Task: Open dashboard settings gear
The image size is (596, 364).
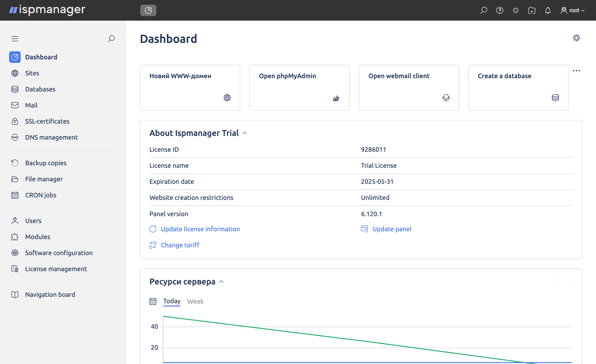Action: 577,38
